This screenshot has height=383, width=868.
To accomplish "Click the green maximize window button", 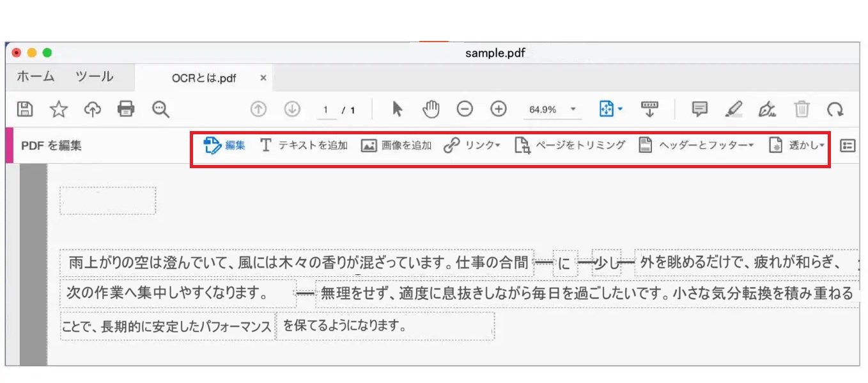I will click(47, 53).
